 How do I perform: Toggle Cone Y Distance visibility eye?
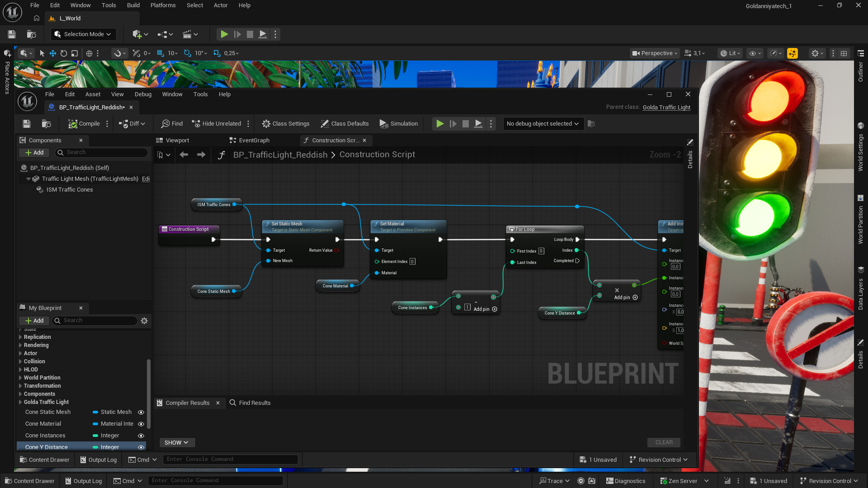click(141, 447)
